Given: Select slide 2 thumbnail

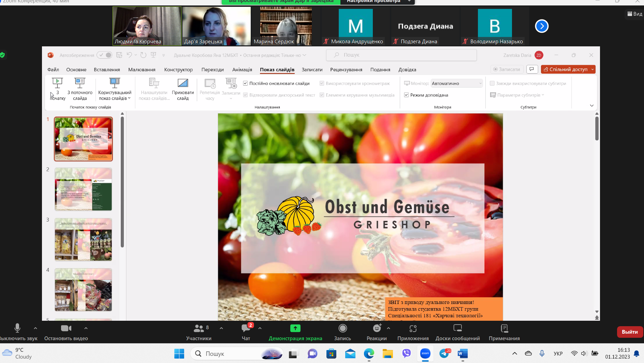Looking at the screenshot, I should coord(83,189).
